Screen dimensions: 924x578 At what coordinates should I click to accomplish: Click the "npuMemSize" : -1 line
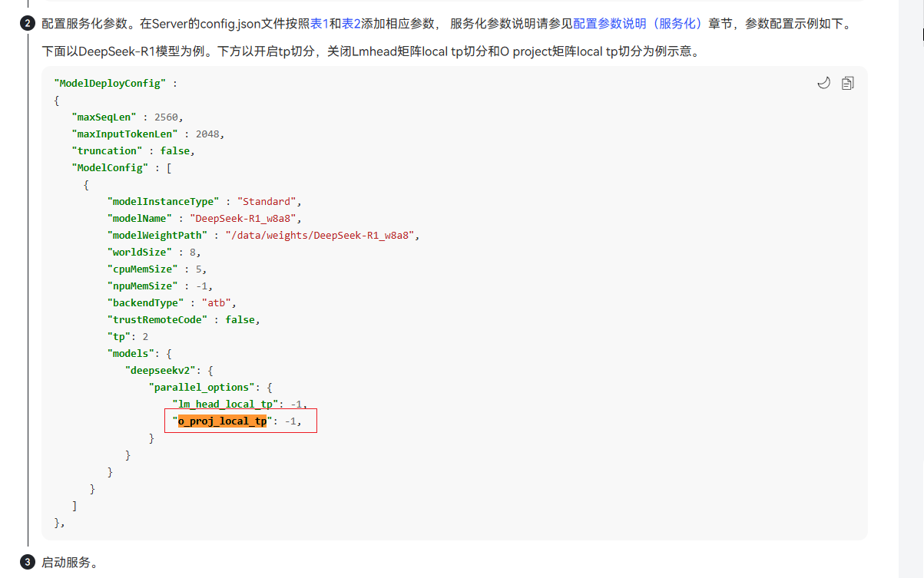point(161,286)
